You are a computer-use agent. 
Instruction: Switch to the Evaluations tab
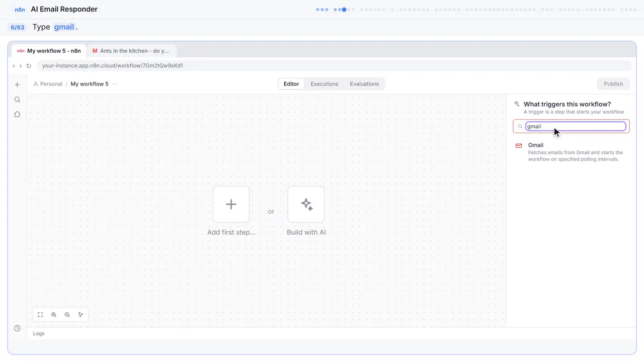(x=364, y=84)
